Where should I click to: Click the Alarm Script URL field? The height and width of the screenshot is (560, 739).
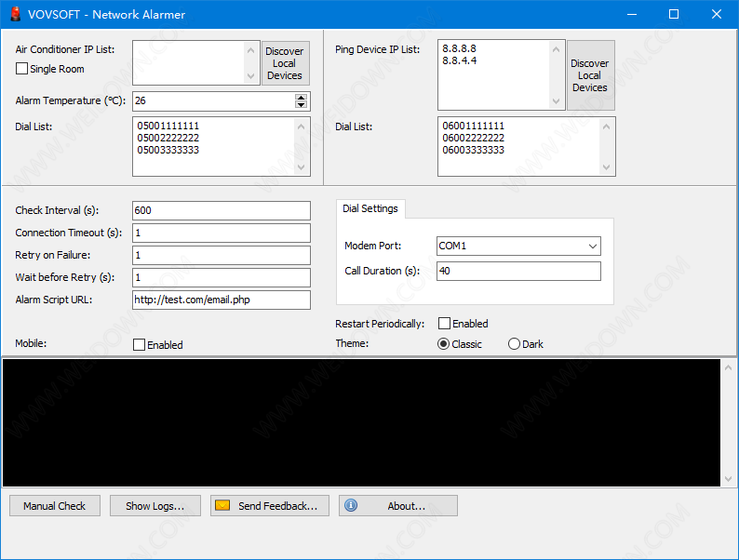tap(221, 300)
